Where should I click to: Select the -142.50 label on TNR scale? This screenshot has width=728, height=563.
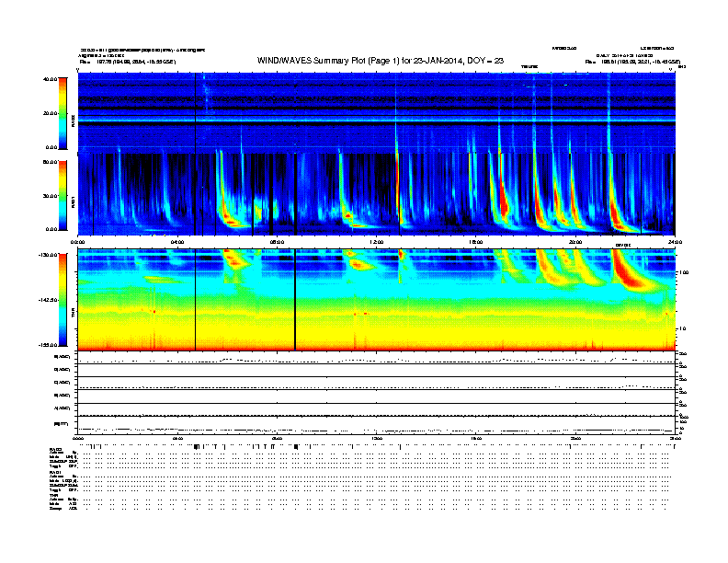(x=49, y=300)
